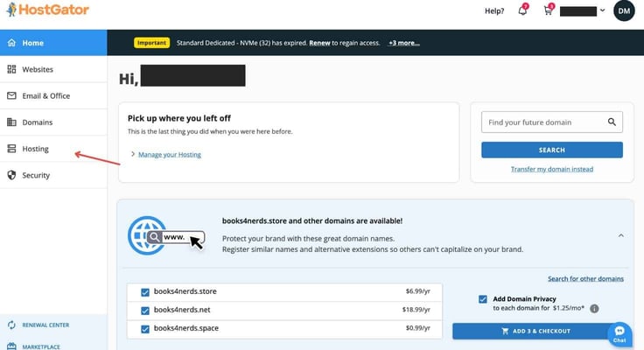Click the Help? link
The height and width of the screenshot is (350, 644).
click(x=494, y=11)
